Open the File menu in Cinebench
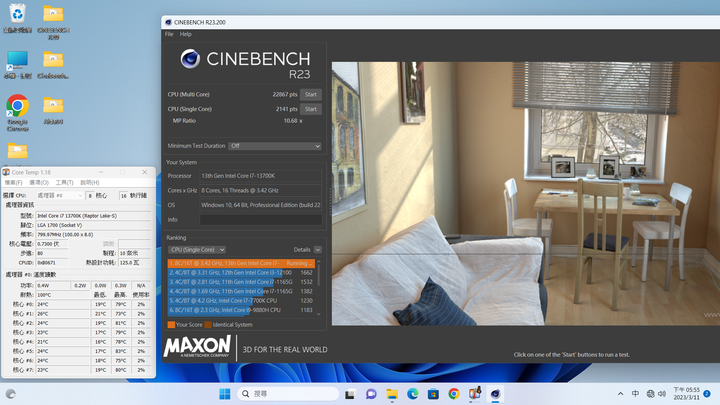Image resolution: width=720 pixels, height=405 pixels. [169, 34]
